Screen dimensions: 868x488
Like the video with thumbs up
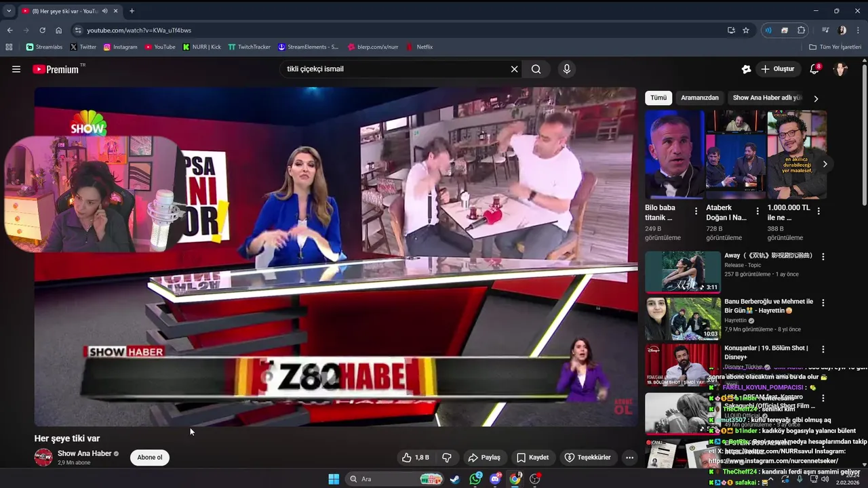click(415, 457)
